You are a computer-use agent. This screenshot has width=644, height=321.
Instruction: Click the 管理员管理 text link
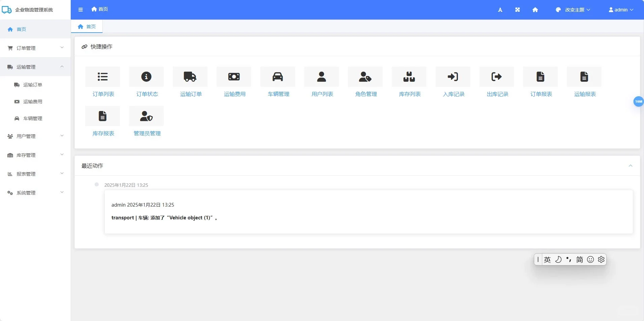[147, 134]
